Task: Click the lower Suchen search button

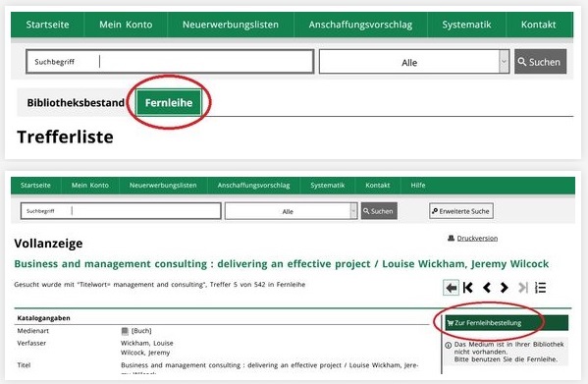Action: tap(379, 211)
